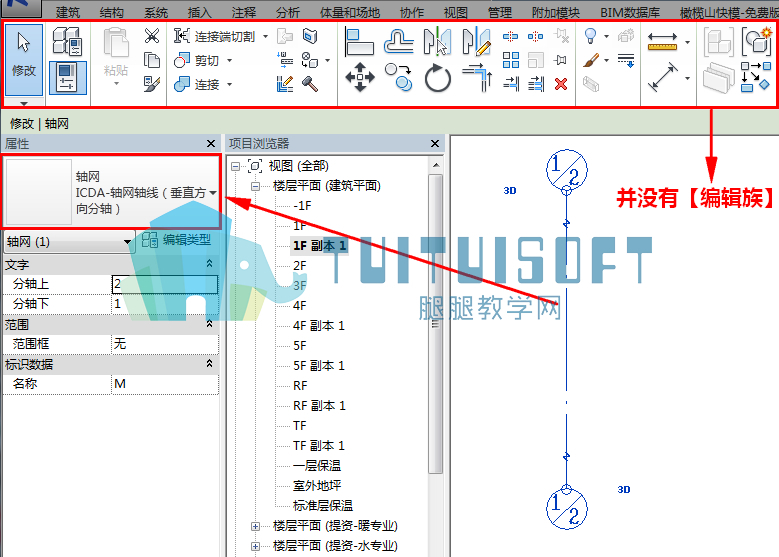The width and height of the screenshot is (779, 557).
Task: Select the Split Element icon
Action: coord(510,36)
